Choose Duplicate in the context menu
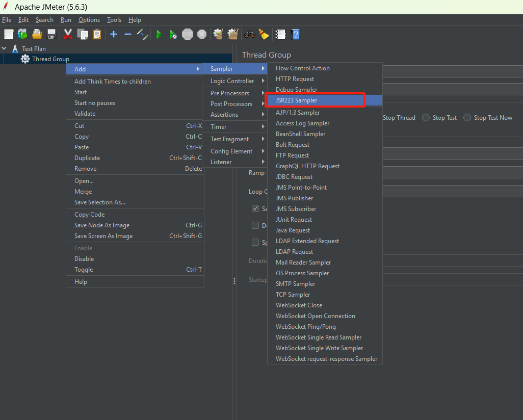The height and width of the screenshot is (420, 523). [135, 158]
